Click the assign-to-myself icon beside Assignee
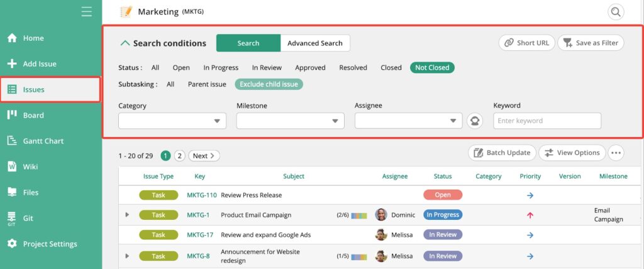 475,121
